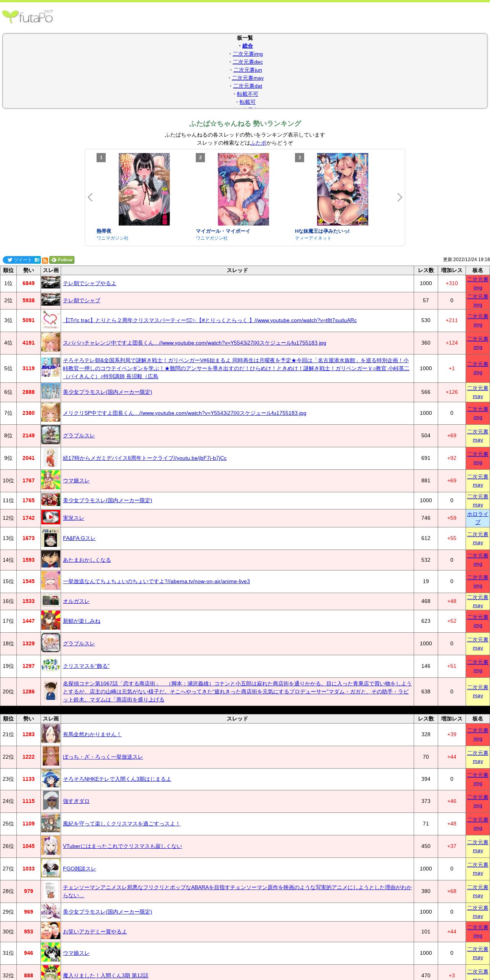Screen dimensions: 490x980
Task: Select 二次元裏dec board link
Action: coord(248,62)
